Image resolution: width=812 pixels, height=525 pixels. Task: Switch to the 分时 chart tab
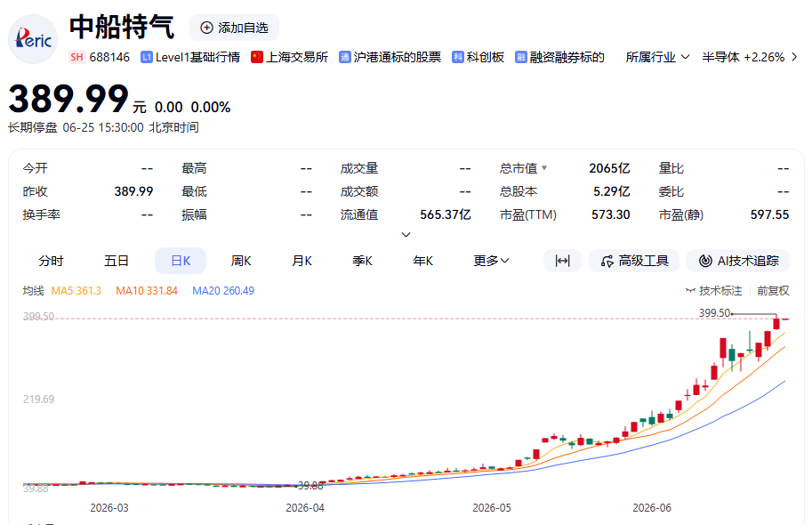click(x=51, y=261)
